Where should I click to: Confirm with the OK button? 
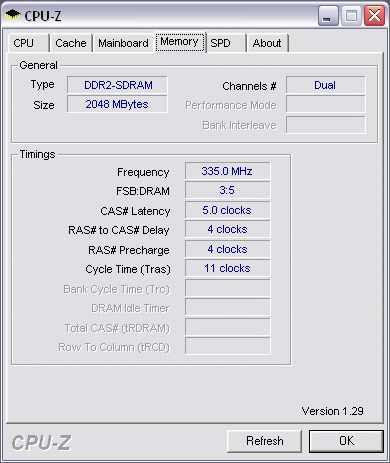pyautogui.click(x=346, y=441)
